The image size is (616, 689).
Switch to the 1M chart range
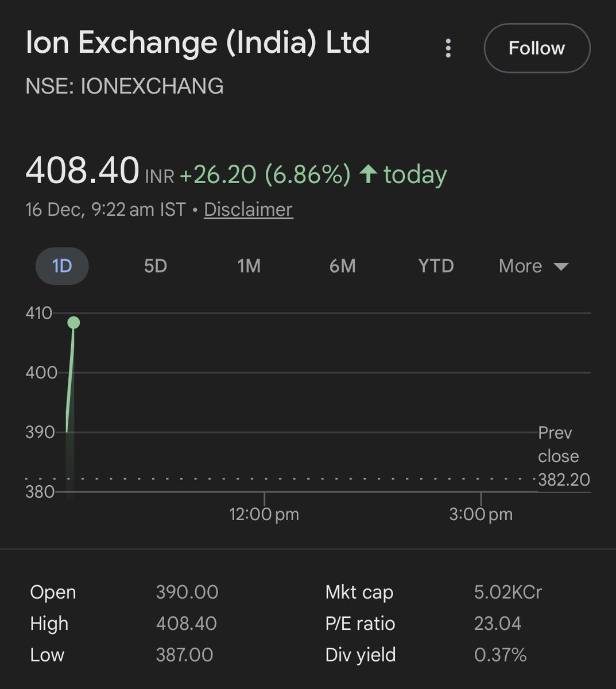click(x=249, y=266)
